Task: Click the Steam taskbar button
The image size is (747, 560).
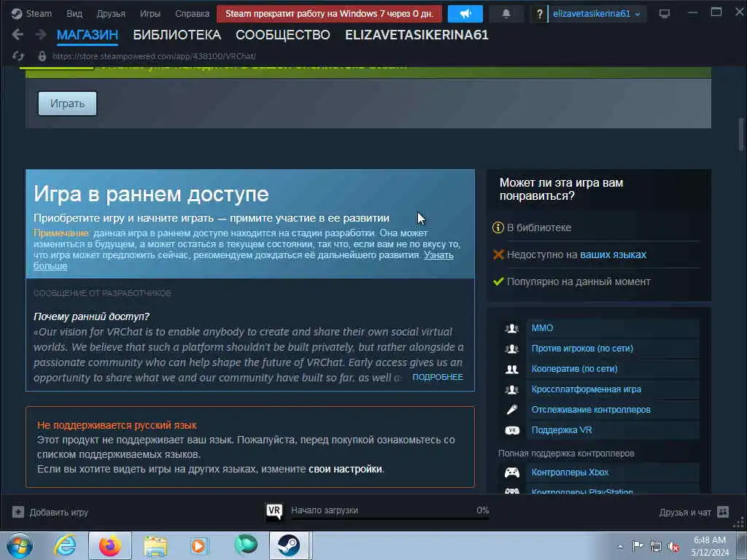Action: coord(289,545)
